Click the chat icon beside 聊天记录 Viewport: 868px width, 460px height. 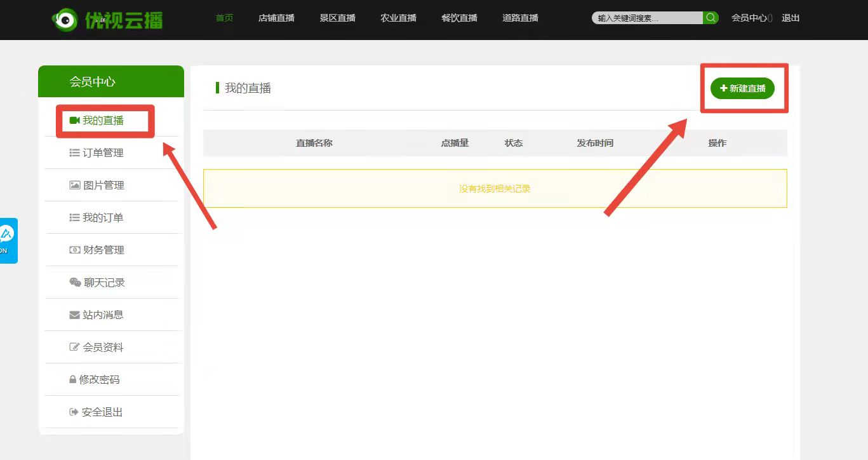(x=75, y=282)
